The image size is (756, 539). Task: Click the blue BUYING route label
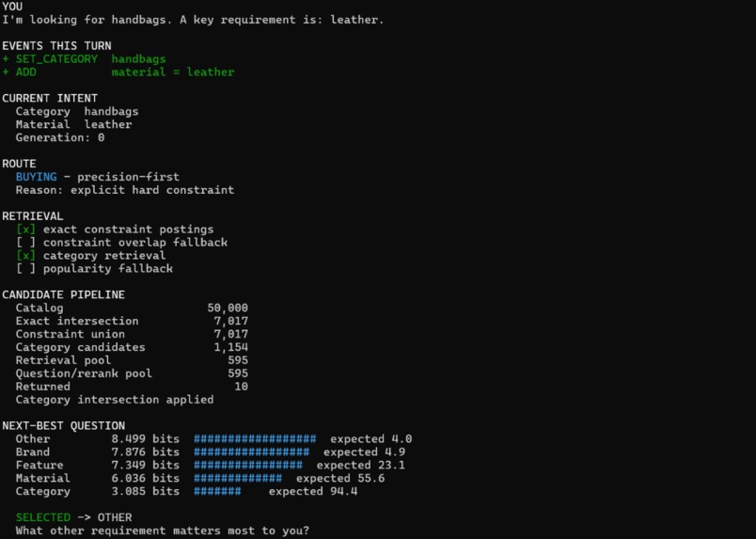pos(36,177)
